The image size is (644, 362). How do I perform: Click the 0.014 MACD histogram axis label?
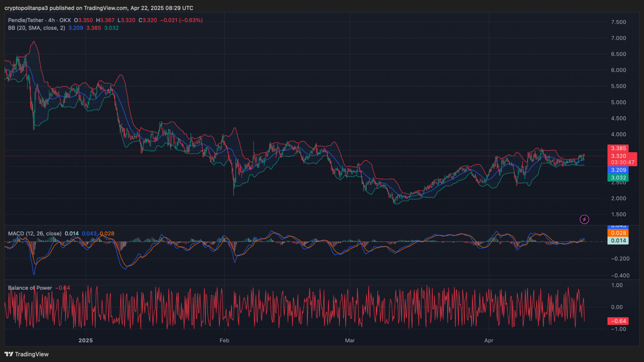618,241
